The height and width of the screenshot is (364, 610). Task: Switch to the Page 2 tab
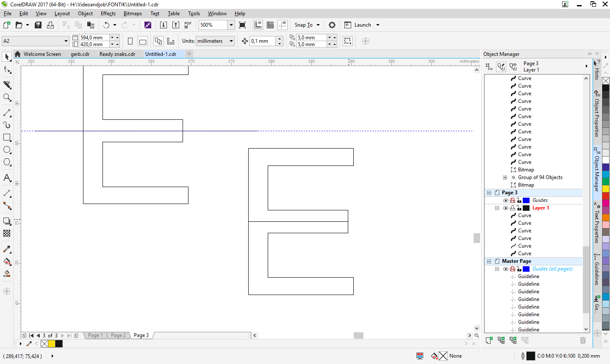pos(118,335)
